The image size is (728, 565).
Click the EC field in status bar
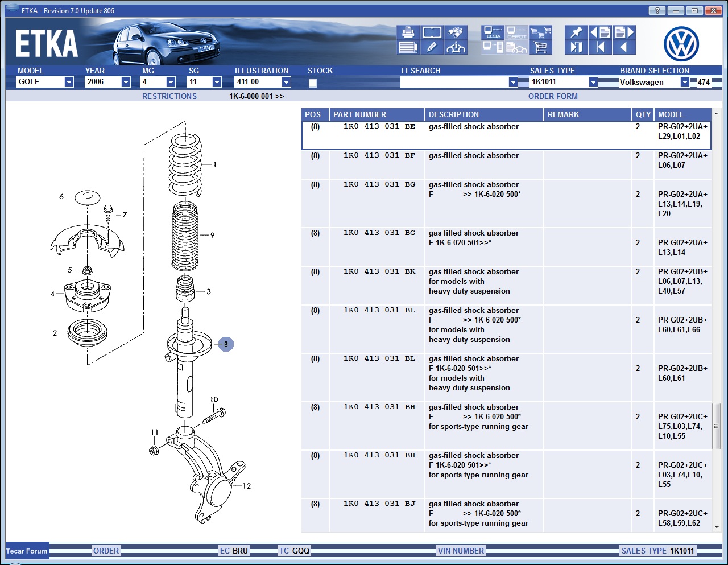(234, 551)
